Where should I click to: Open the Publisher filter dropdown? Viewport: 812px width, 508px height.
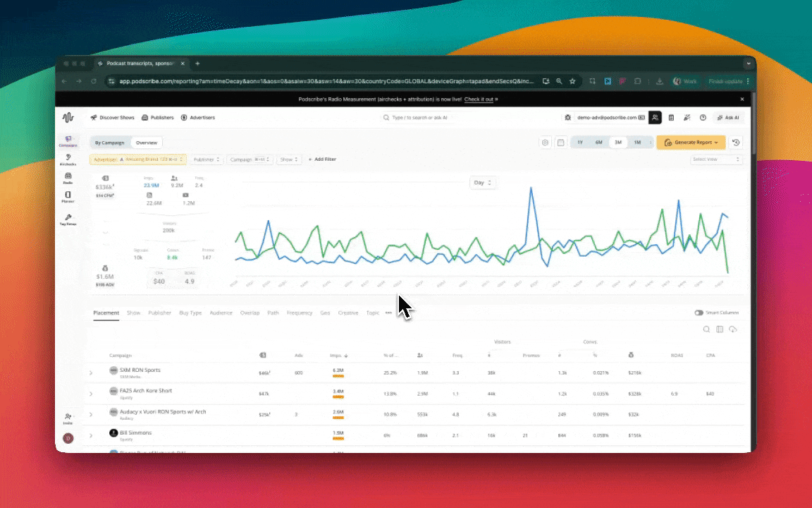(207, 159)
